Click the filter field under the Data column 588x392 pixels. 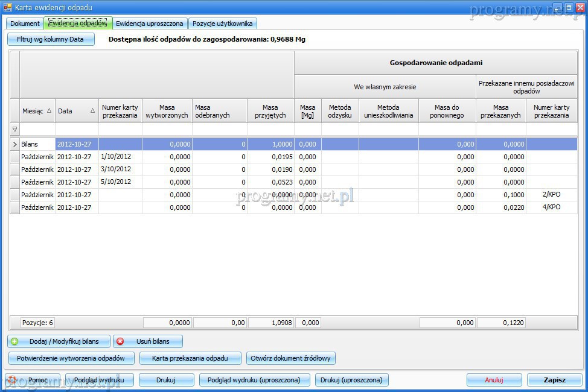(77, 129)
